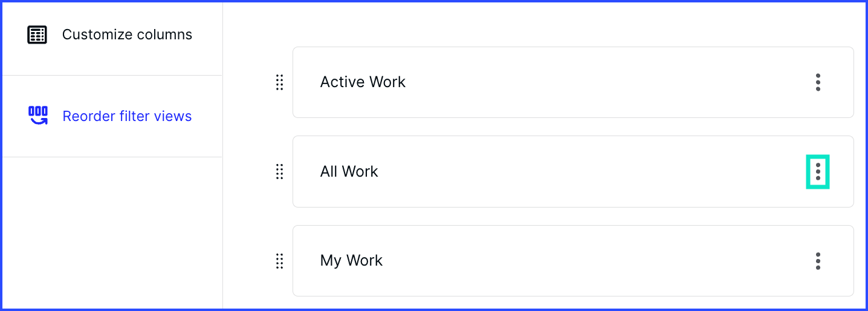Click empty space below Reorder filter views

point(112,233)
